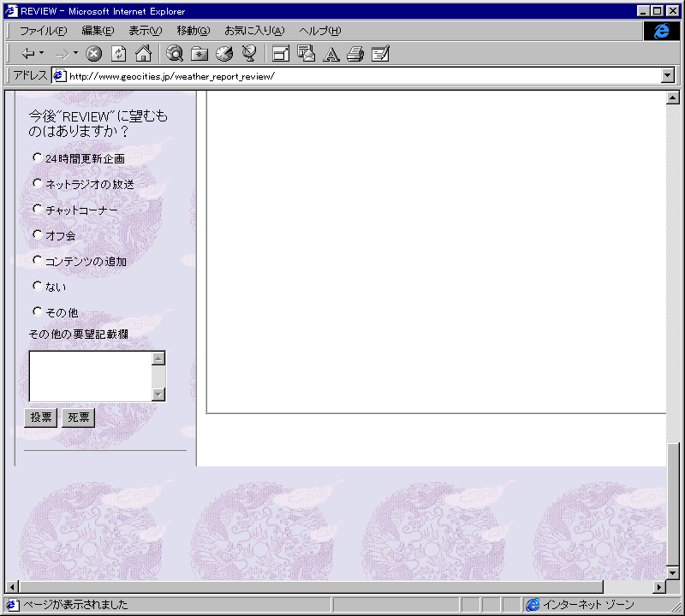Go back with the Back arrow
The height and width of the screenshot is (616, 685).
coord(28,54)
